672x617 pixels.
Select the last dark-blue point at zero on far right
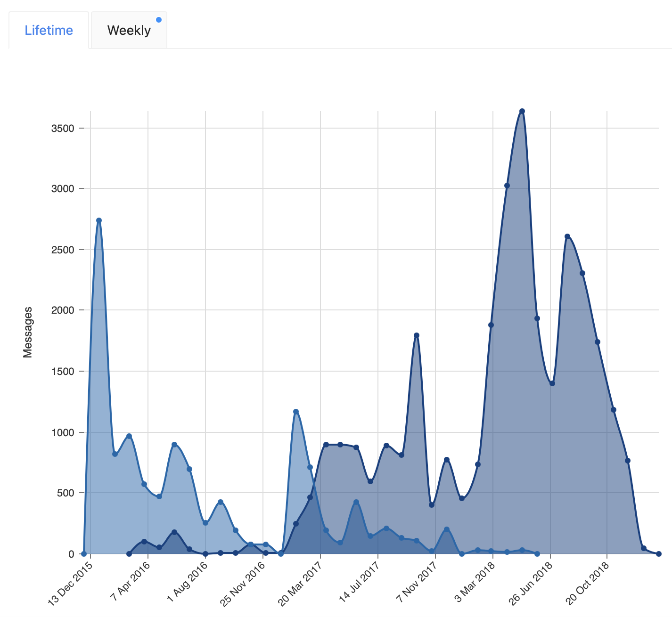pyautogui.click(x=659, y=554)
